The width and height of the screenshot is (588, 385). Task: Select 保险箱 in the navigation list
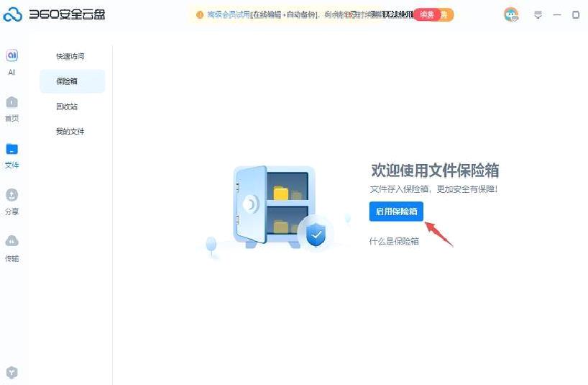click(x=73, y=81)
